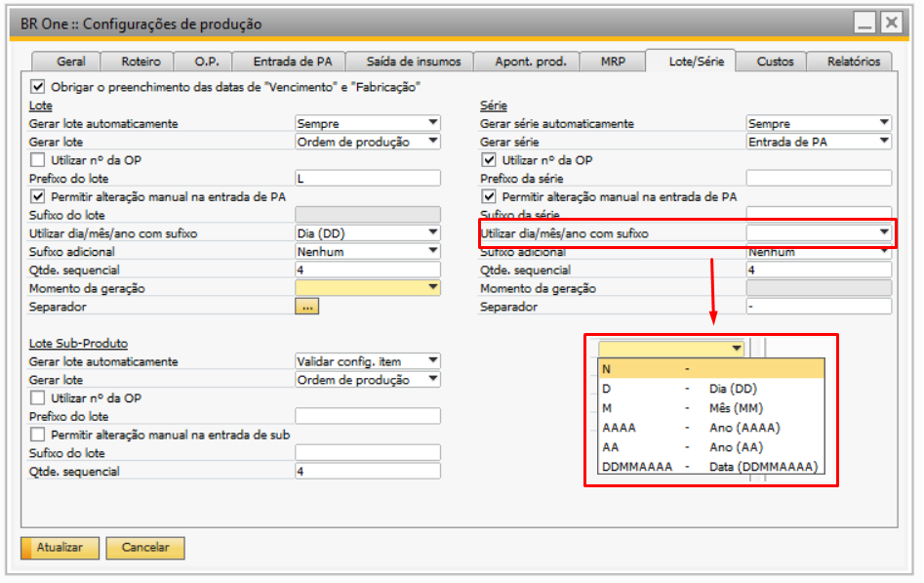The image size is (924, 583).
Task: Toggle 'Permitir alteração manual na entrada de sub'
Action: pos(38,435)
